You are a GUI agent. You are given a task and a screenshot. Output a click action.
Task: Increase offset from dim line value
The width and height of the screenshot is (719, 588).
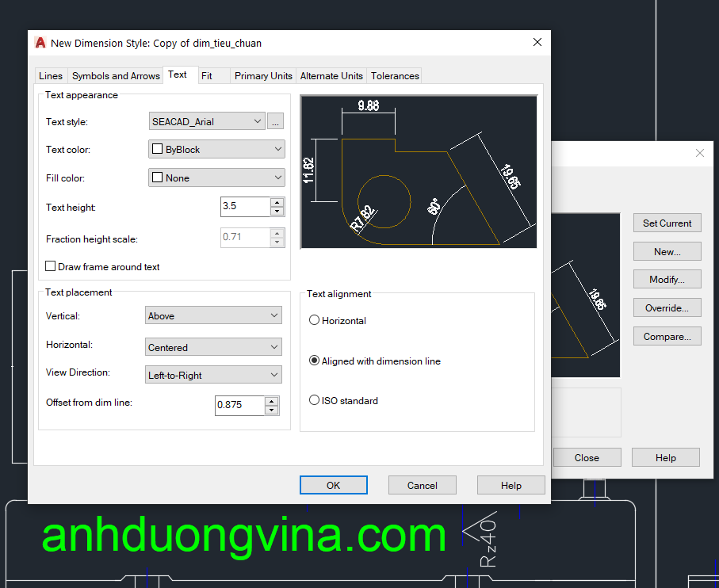click(x=272, y=401)
